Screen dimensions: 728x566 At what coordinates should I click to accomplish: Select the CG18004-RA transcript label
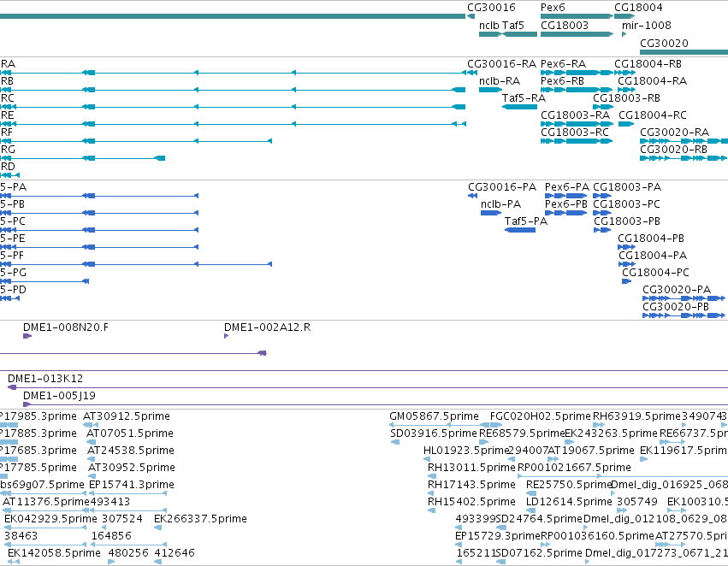coord(653,80)
